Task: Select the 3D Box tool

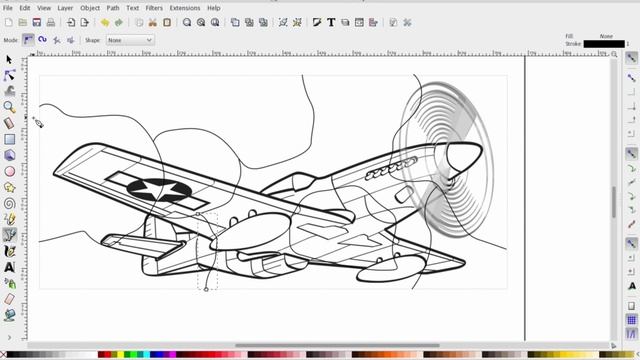Action: [9, 155]
